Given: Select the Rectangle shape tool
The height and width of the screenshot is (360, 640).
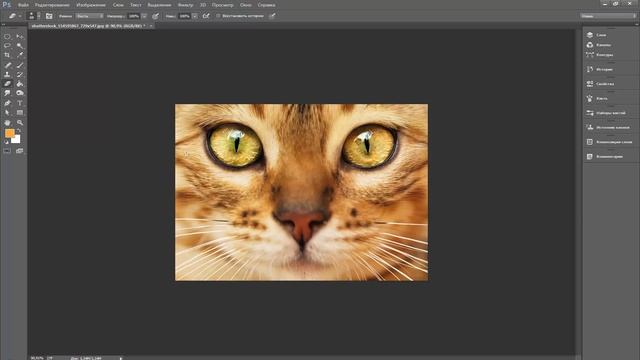Looking at the screenshot, I should (x=20, y=112).
